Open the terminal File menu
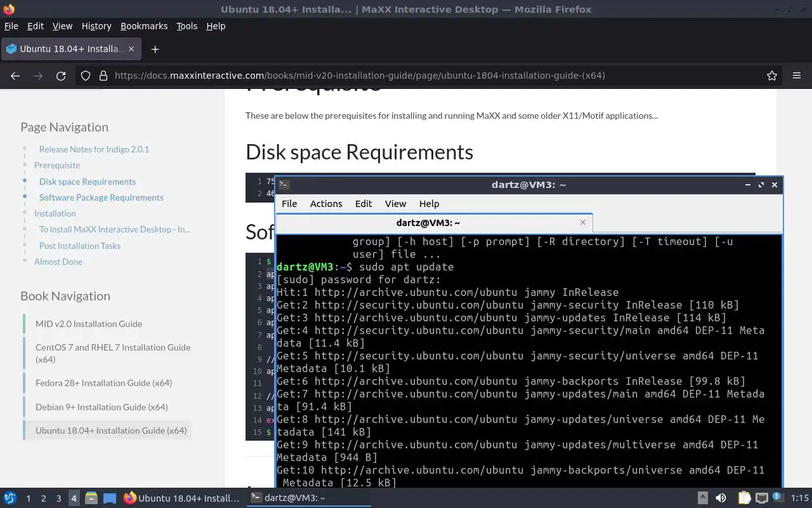812x508 pixels. pos(289,203)
